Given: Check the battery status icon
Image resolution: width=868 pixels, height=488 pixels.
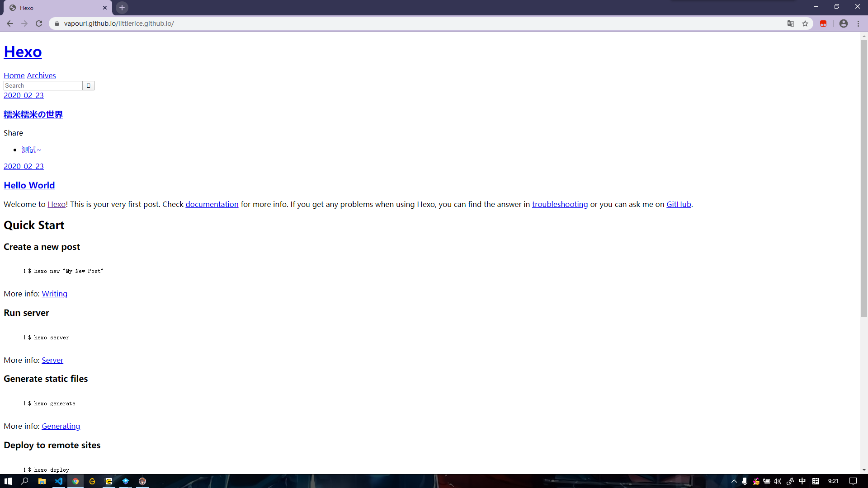Looking at the screenshot, I should [767, 481].
